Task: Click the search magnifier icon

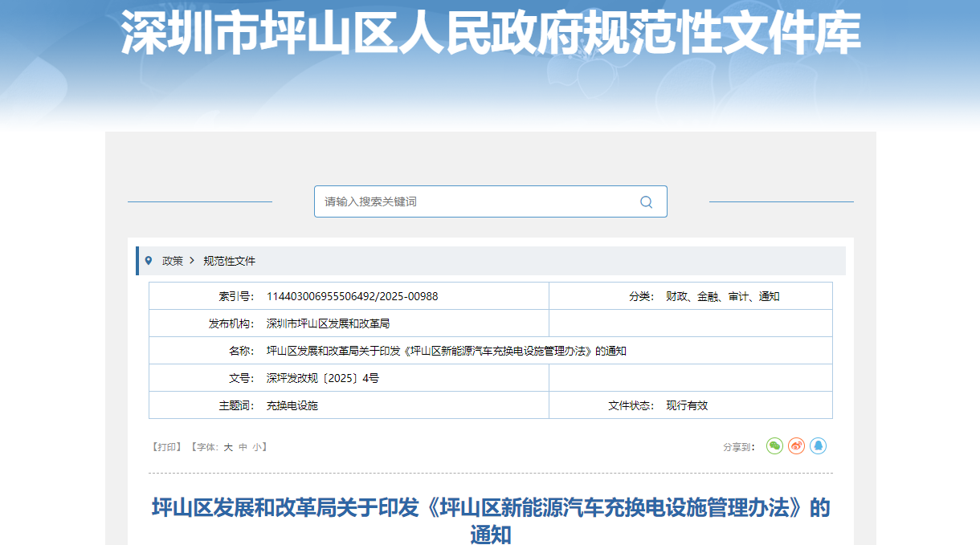Action: pyautogui.click(x=646, y=201)
